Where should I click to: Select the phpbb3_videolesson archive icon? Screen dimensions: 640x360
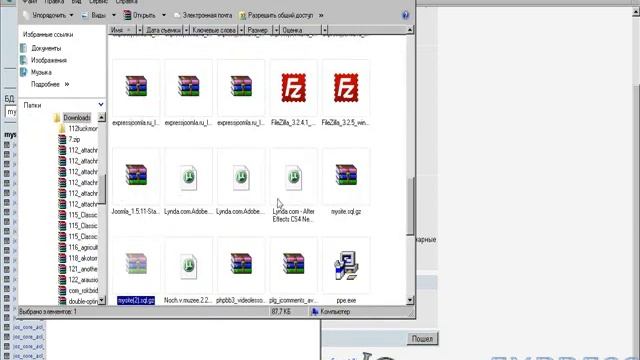(x=241, y=264)
